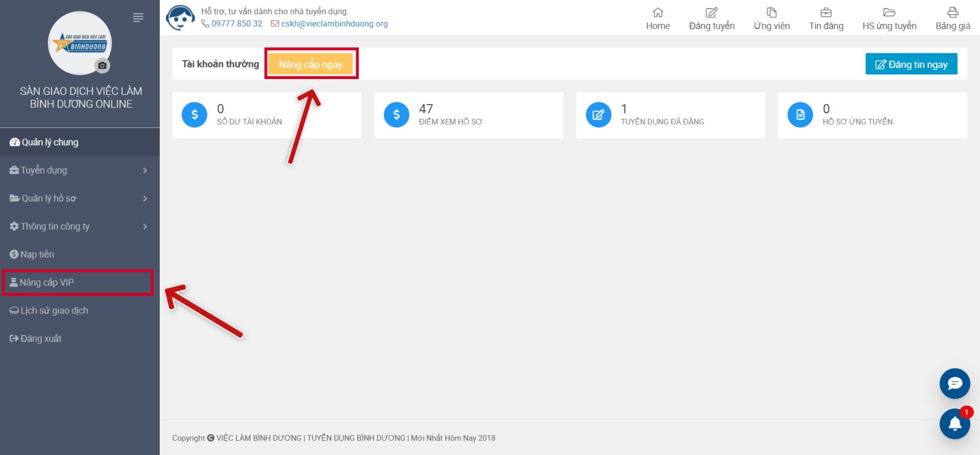Click the Đăng tin ngay button

911,64
